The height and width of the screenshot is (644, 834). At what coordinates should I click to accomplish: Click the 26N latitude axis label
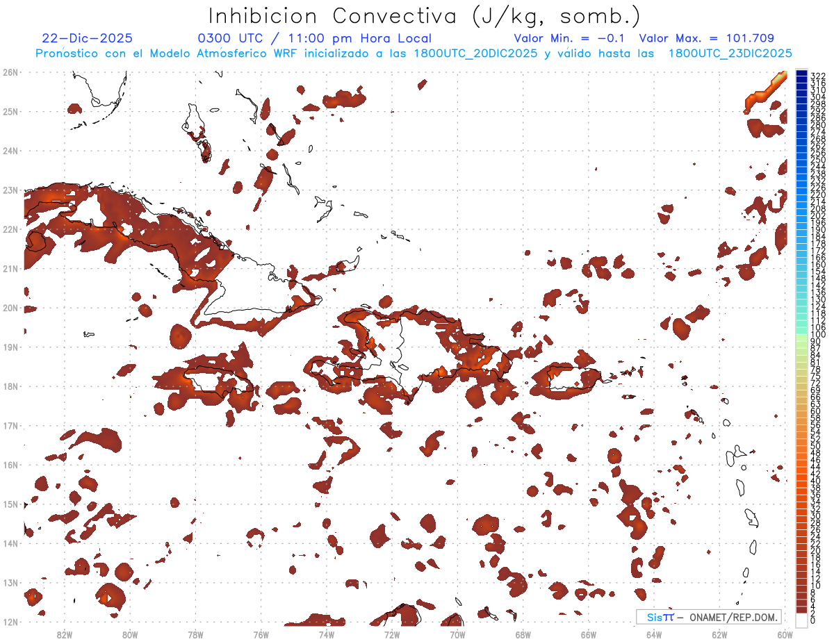pos(10,72)
